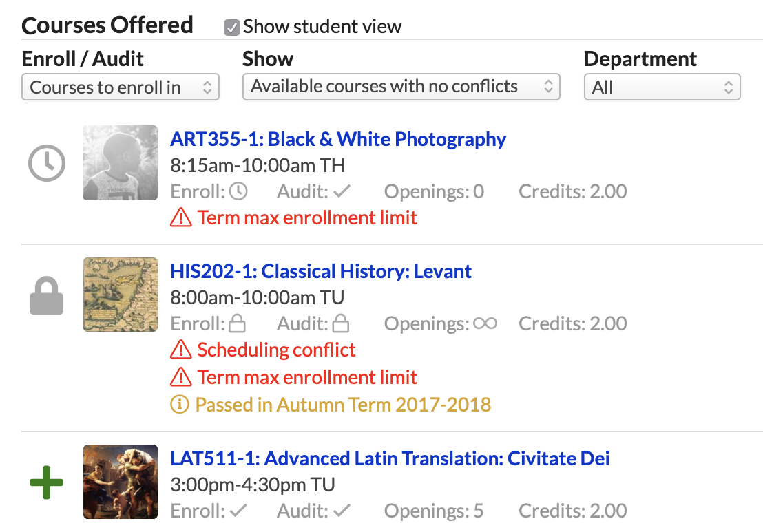This screenshot has width=763, height=532.
Task: Click the info icon beside Passed in Autumn Term
Action: click(x=180, y=404)
